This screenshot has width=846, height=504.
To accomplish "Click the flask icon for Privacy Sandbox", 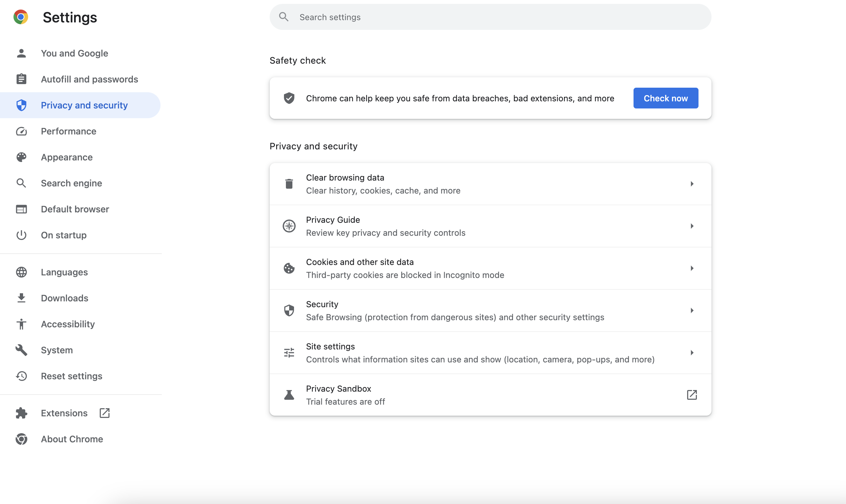I will pos(289,394).
